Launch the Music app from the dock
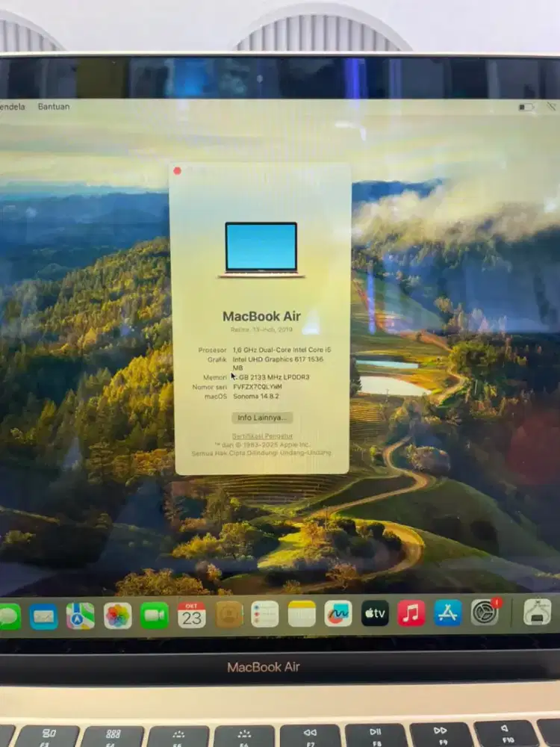 coord(411,613)
